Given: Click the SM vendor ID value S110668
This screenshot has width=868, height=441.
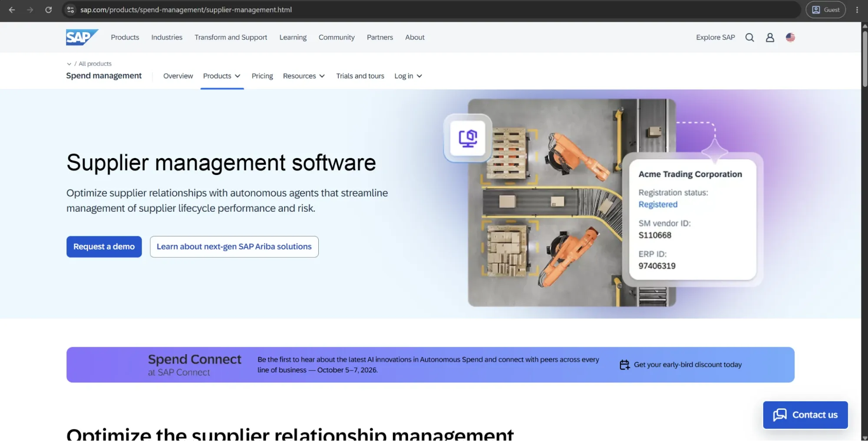Looking at the screenshot, I should pyautogui.click(x=655, y=235).
